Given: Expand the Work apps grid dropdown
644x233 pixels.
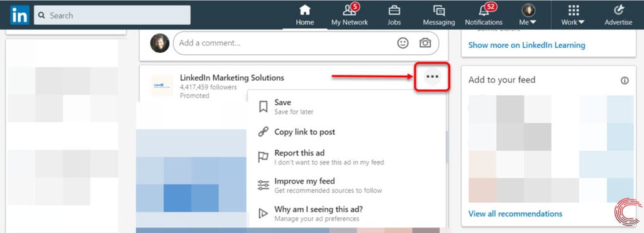Looking at the screenshot, I should (x=573, y=15).
